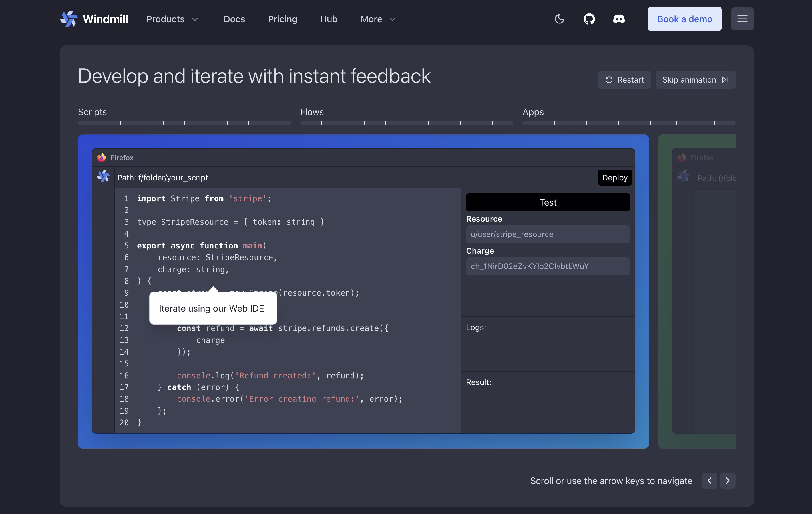Go to next slide with right chevron
Screen dimensions: 812x514
727,480
